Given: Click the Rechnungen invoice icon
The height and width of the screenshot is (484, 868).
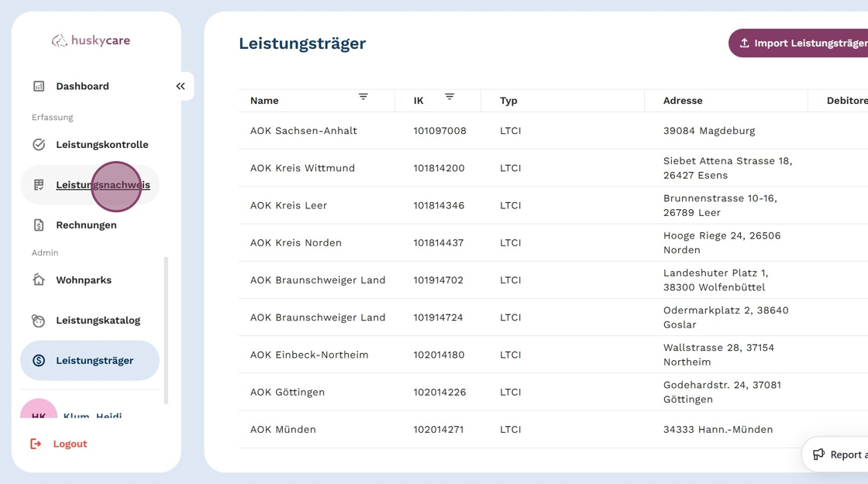Looking at the screenshot, I should pyautogui.click(x=39, y=225).
